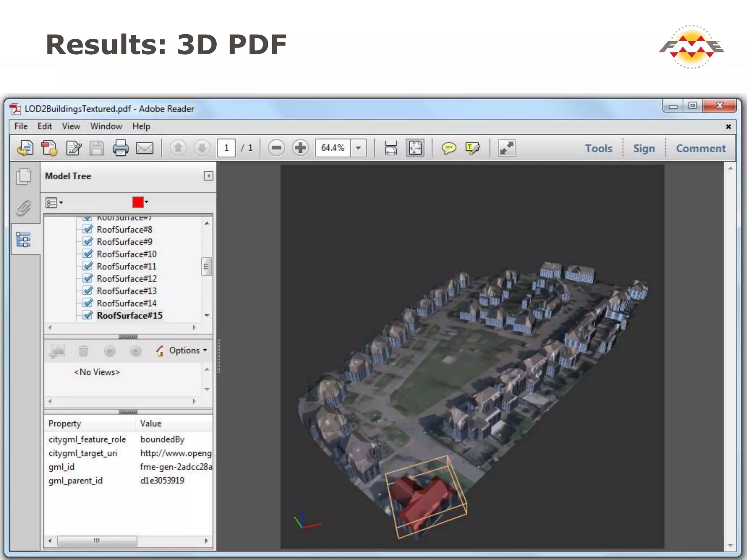Select the RoofSurface#10 tree item
The image size is (747, 560).
point(127,254)
